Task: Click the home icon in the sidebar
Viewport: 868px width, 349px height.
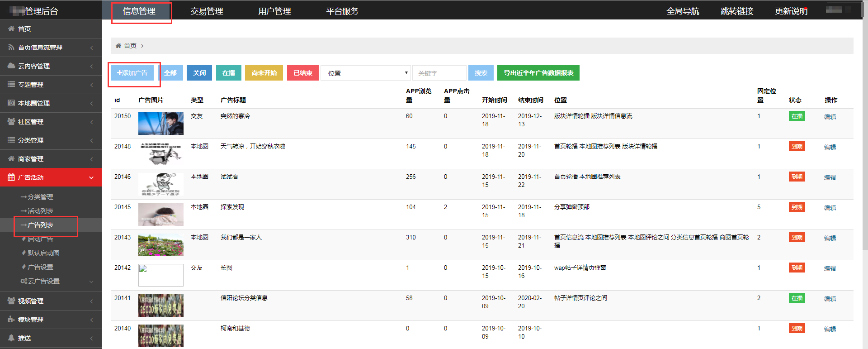Action: click(11, 29)
